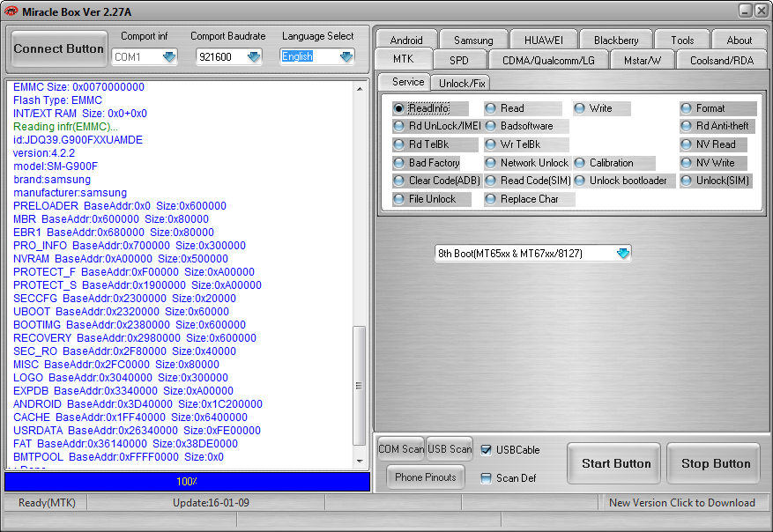773x532 pixels.
Task: Open the Tools tab
Action: (x=682, y=40)
